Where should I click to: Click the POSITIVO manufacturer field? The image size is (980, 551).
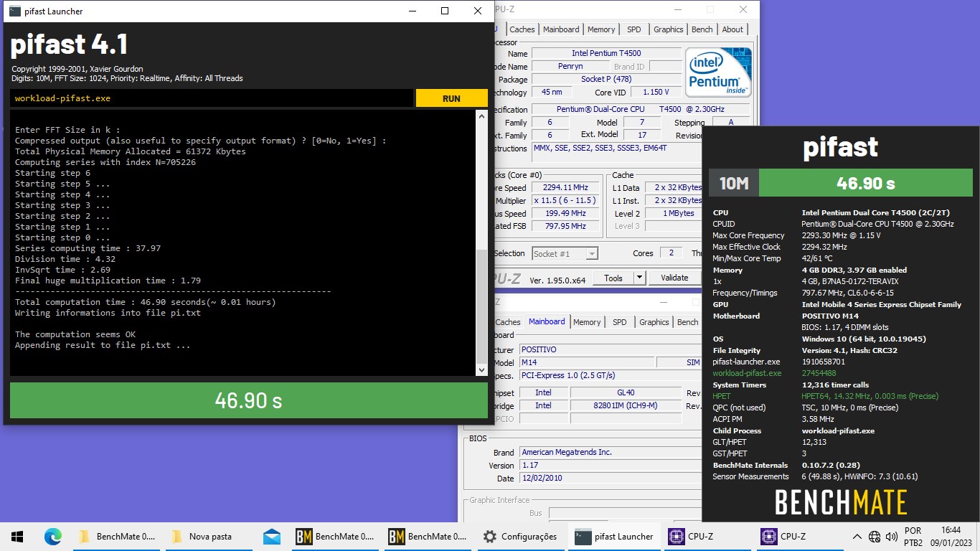click(x=611, y=349)
